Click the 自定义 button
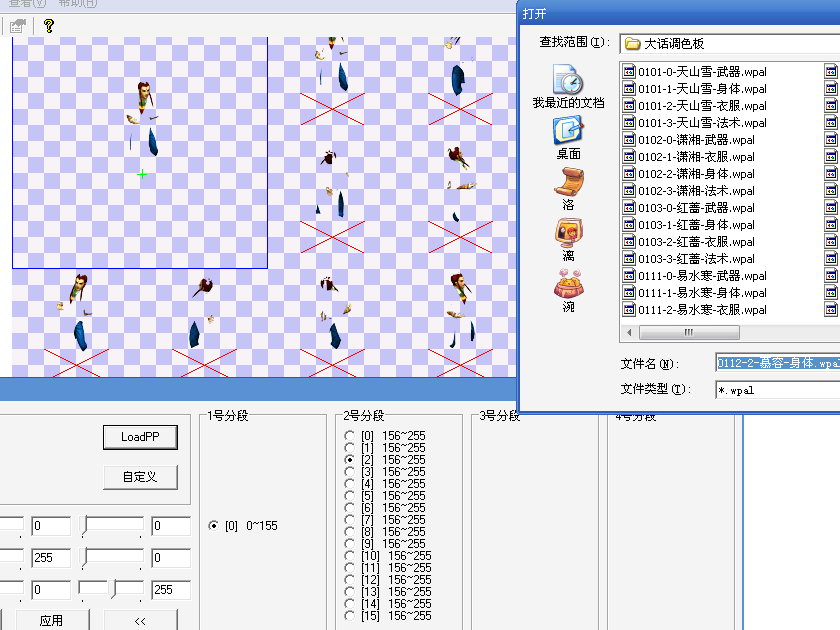This screenshot has width=840, height=630. (140, 477)
